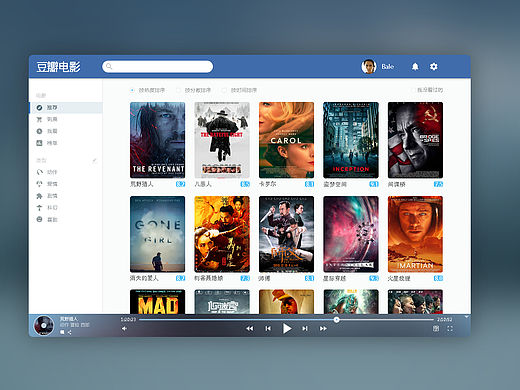Click the rating badge under The Martian poster
The height and width of the screenshot is (390, 520).
[x=438, y=278]
